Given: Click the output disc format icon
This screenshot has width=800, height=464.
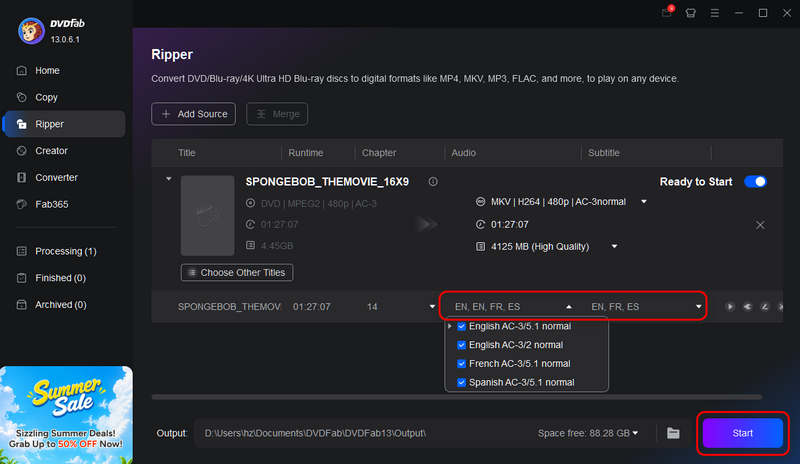Looking at the screenshot, I should click(x=480, y=202).
